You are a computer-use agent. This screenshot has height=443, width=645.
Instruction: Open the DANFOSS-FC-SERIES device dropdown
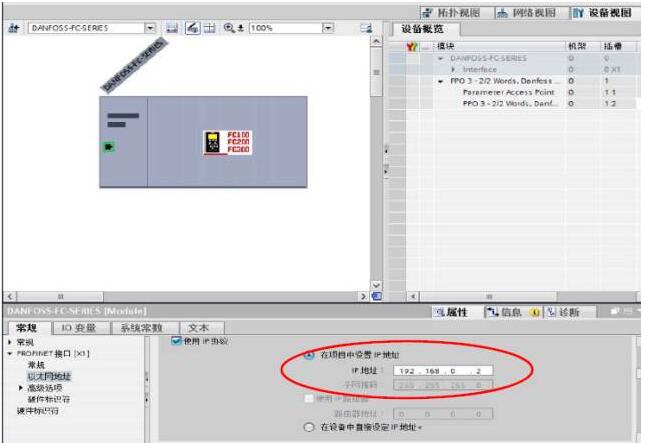[x=150, y=31]
